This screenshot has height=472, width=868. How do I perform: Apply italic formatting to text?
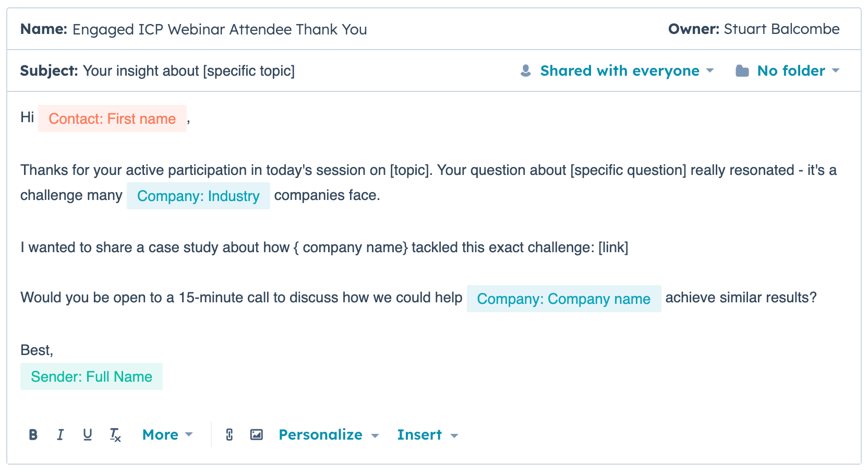[x=61, y=435]
